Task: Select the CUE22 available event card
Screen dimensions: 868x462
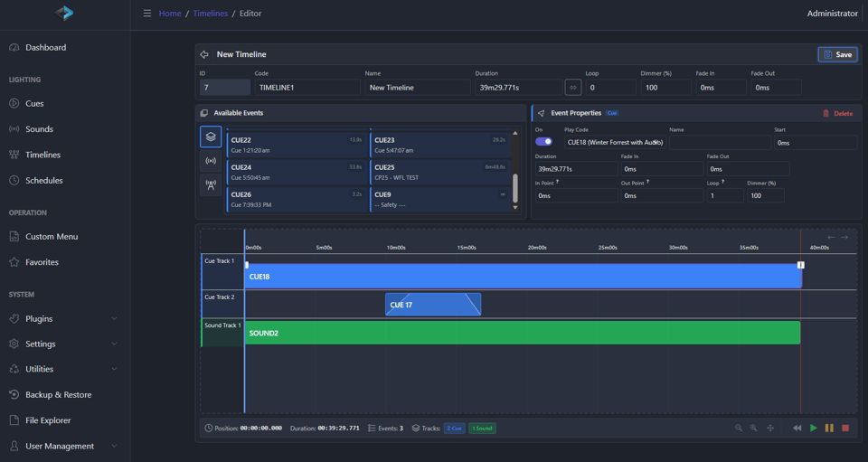Action: click(x=297, y=145)
